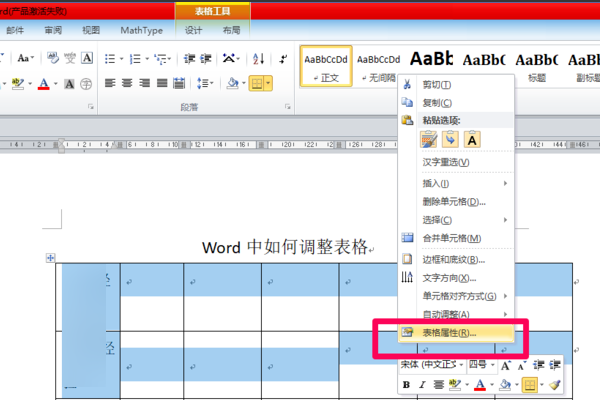Open the Paragraph group dialog launcher
Screen dimensions: 600x400
pyautogui.click(x=287, y=107)
